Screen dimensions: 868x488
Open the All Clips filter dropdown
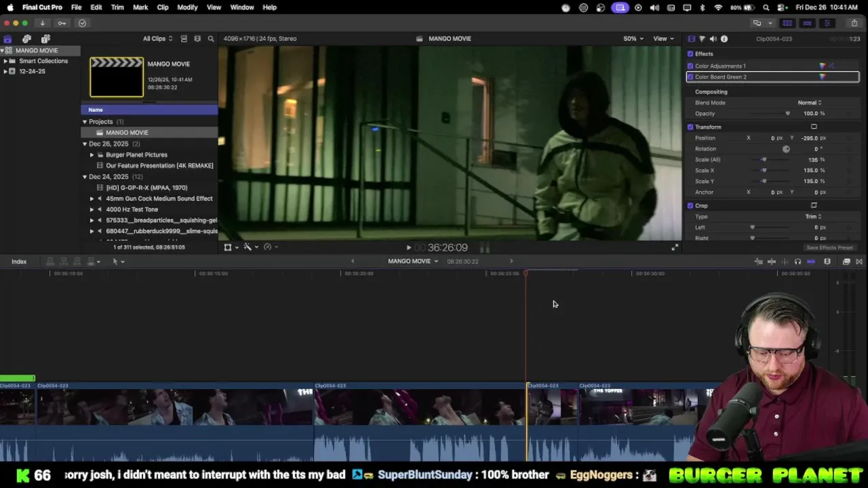coord(157,39)
